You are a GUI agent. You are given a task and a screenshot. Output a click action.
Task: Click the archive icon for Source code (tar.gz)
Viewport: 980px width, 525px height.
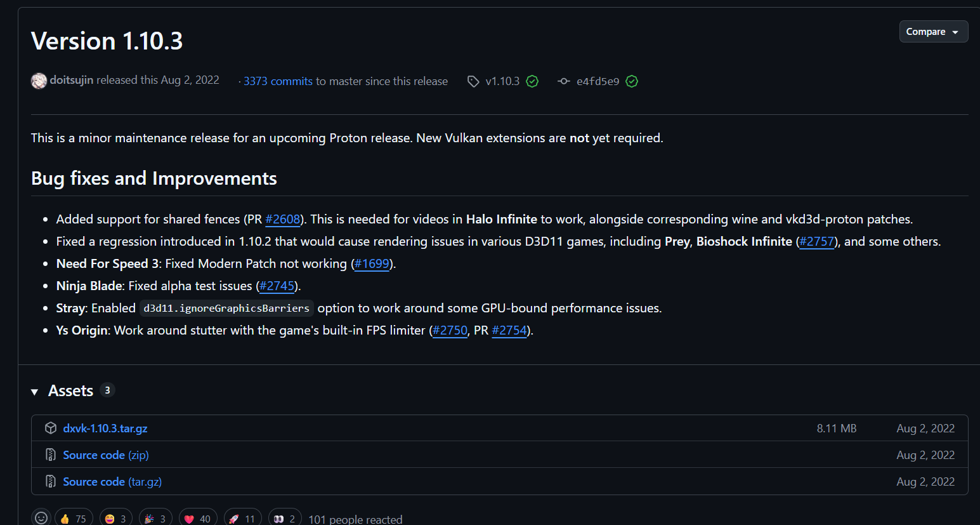coord(51,481)
